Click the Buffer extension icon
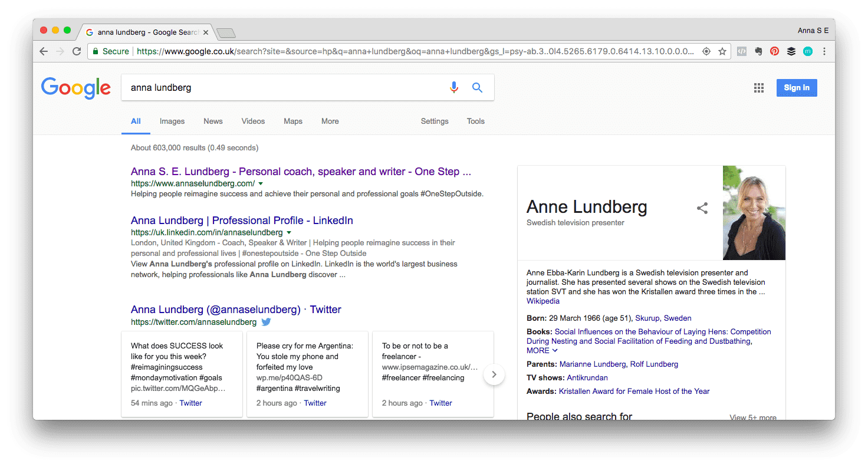The width and height of the screenshot is (868, 467). (x=791, y=51)
